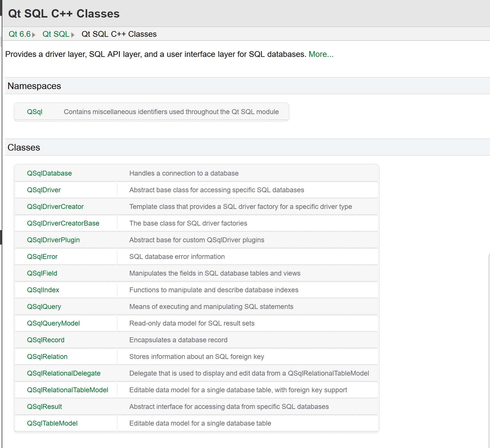
Task: Open the QSqlRelation class link
Action: pyautogui.click(x=47, y=357)
